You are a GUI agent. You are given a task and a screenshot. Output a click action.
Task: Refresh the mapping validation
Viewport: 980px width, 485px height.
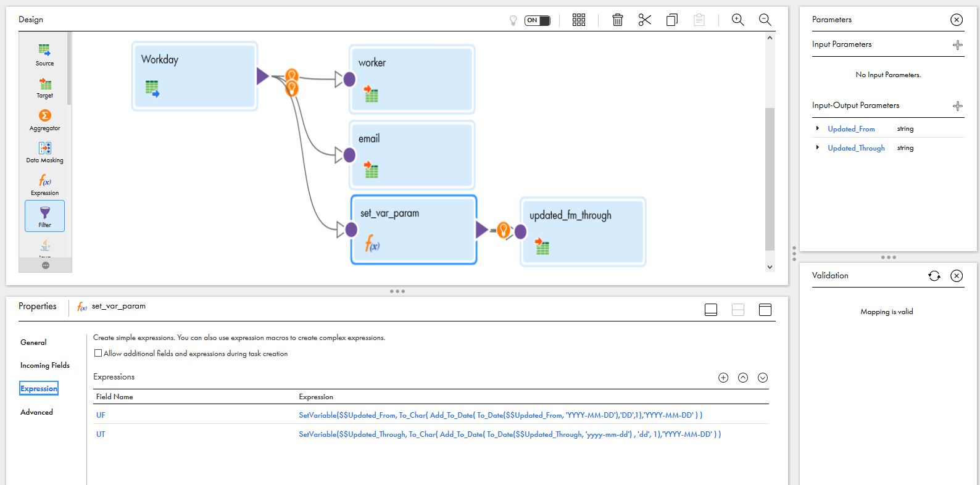[x=934, y=276]
